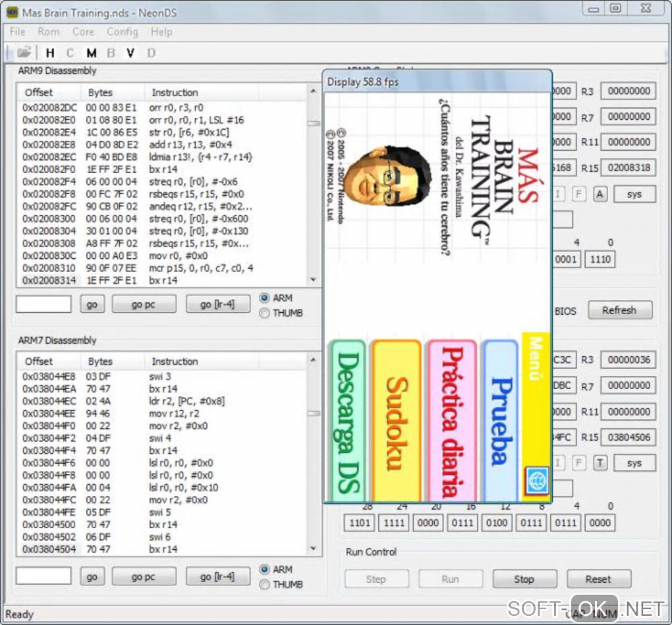The width and height of the screenshot is (672, 625).
Task: Open File menu
Action: [17, 32]
